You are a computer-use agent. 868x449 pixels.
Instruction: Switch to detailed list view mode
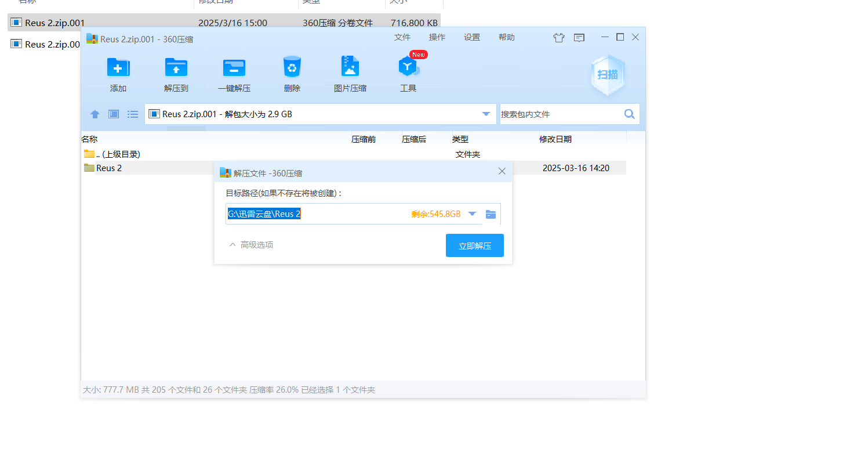[x=132, y=114]
